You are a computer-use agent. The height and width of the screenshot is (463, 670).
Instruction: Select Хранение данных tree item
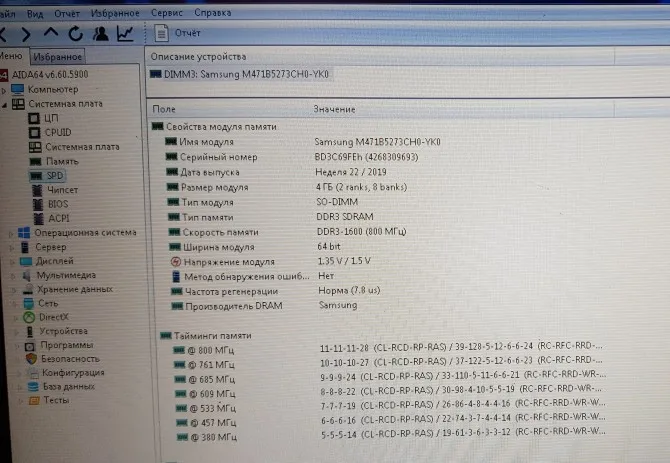pyautogui.click(x=68, y=290)
